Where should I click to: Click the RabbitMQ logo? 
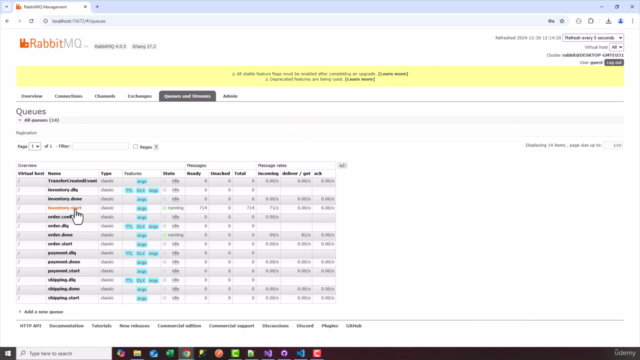pos(53,43)
